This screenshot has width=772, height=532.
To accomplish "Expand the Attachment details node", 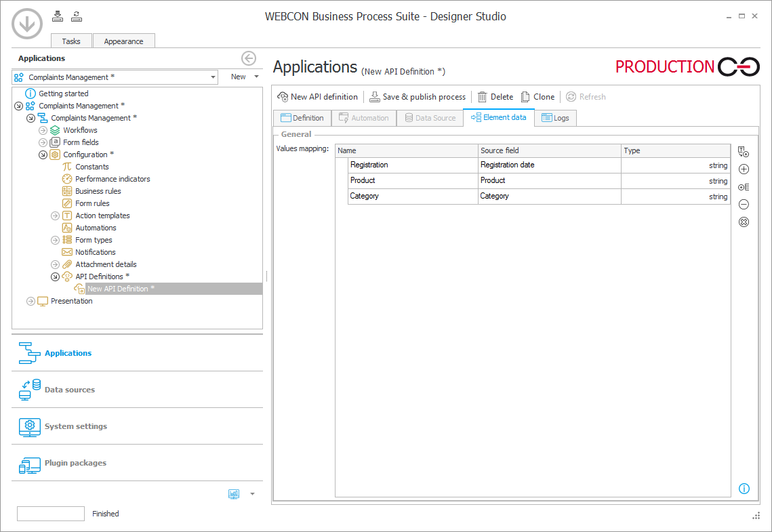I will coord(55,264).
